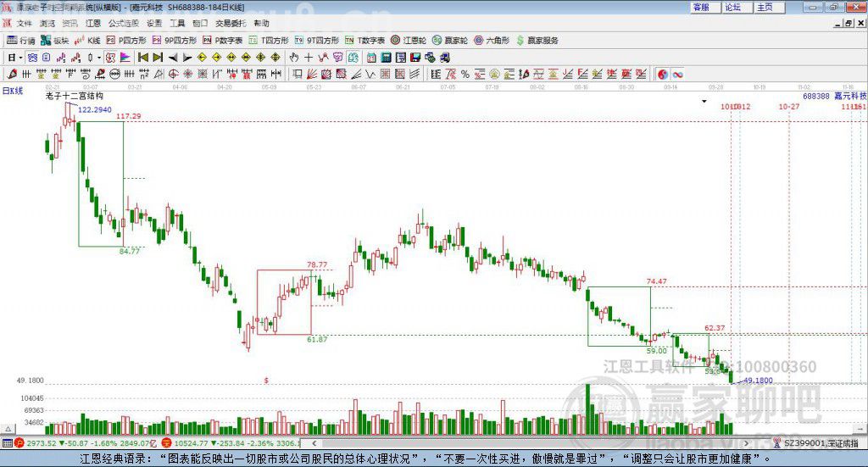Click the red infinity loop icon
This screenshot has width=868, height=467.
click(677, 74)
